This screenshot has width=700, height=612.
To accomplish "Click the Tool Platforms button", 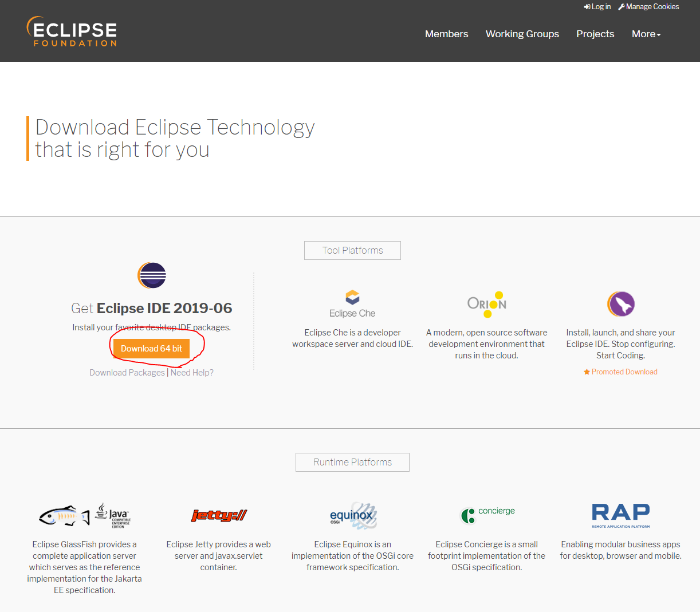I will click(x=352, y=250).
